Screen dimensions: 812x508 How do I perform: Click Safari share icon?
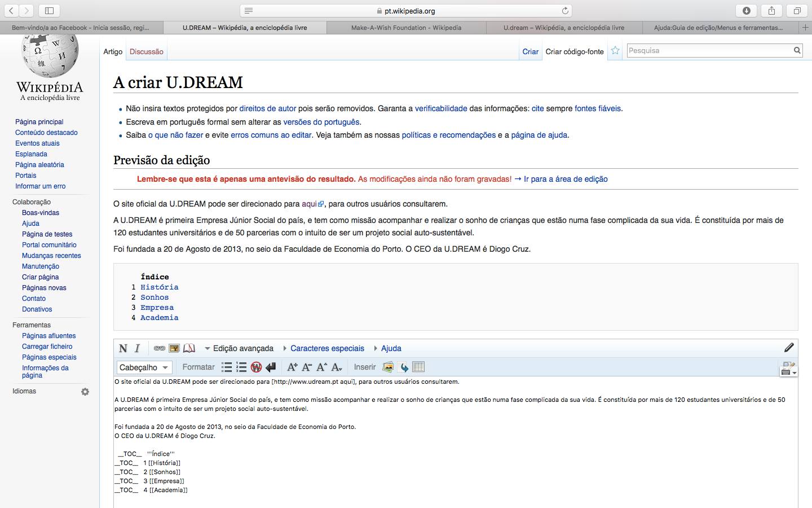[x=771, y=11]
